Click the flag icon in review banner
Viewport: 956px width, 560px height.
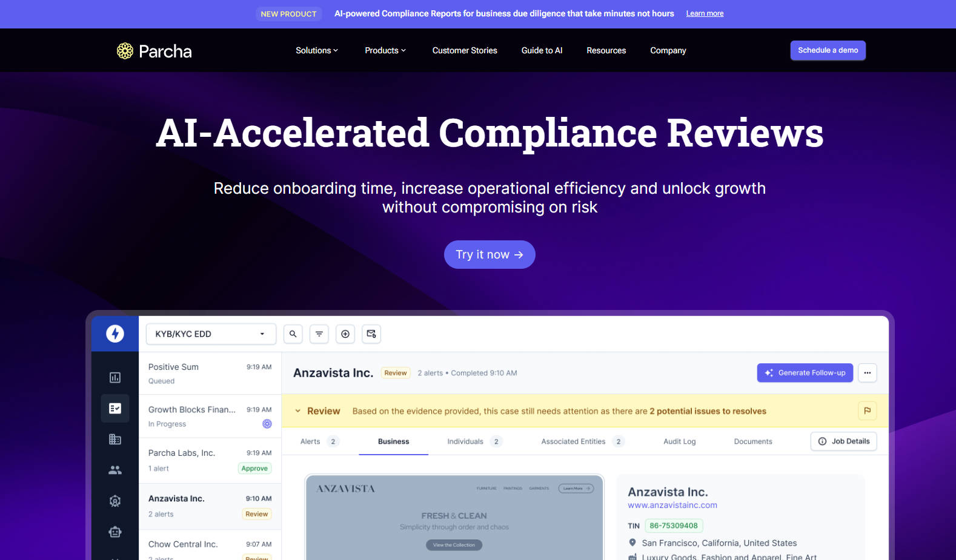pyautogui.click(x=867, y=411)
